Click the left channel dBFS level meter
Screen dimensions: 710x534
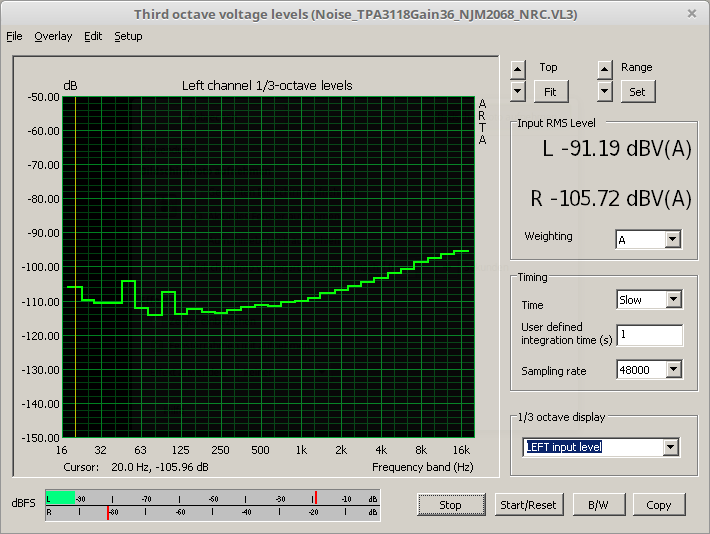tap(212, 498)
